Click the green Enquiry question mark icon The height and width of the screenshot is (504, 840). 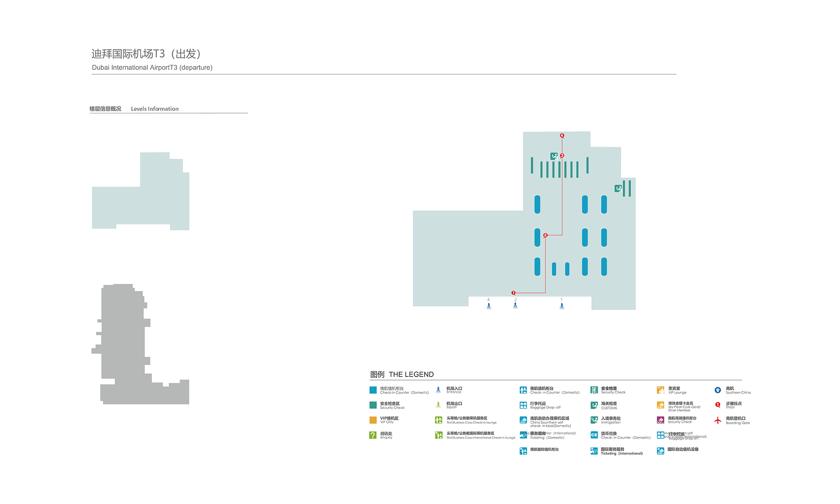point(373,435)
